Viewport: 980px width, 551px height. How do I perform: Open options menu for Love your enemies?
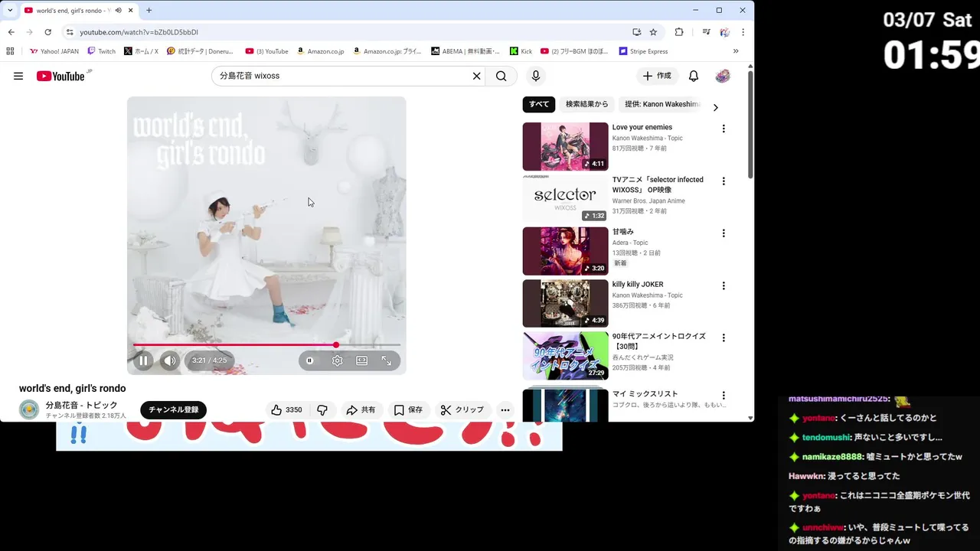(x=724, y=129)
